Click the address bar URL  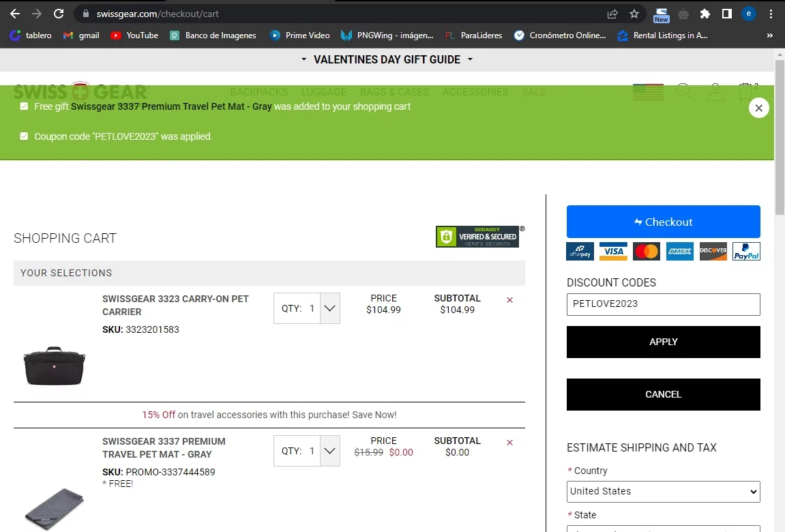pos(158,14)
